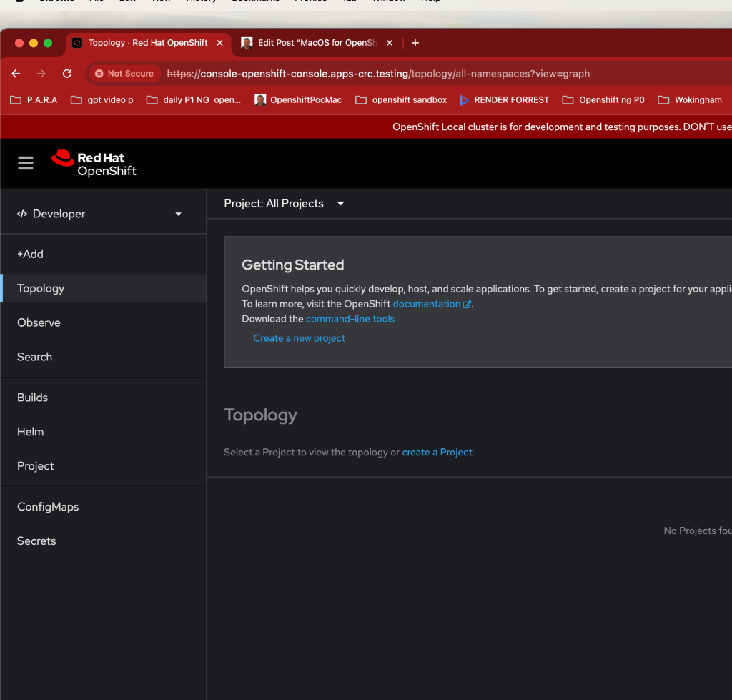Click the external link icon beside documentation
732x700 pixels.
[466, 304]
